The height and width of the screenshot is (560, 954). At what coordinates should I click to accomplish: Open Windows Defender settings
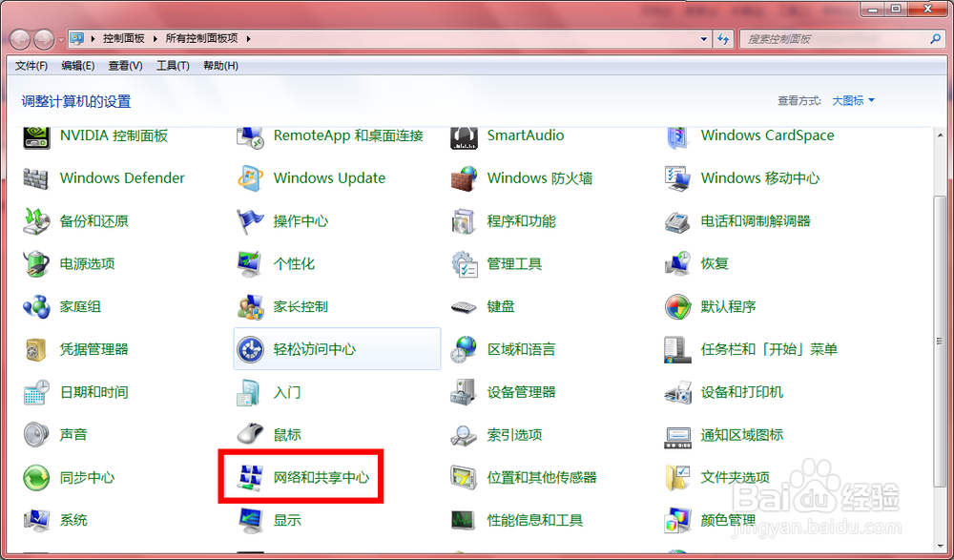click(x=121, y=178)
